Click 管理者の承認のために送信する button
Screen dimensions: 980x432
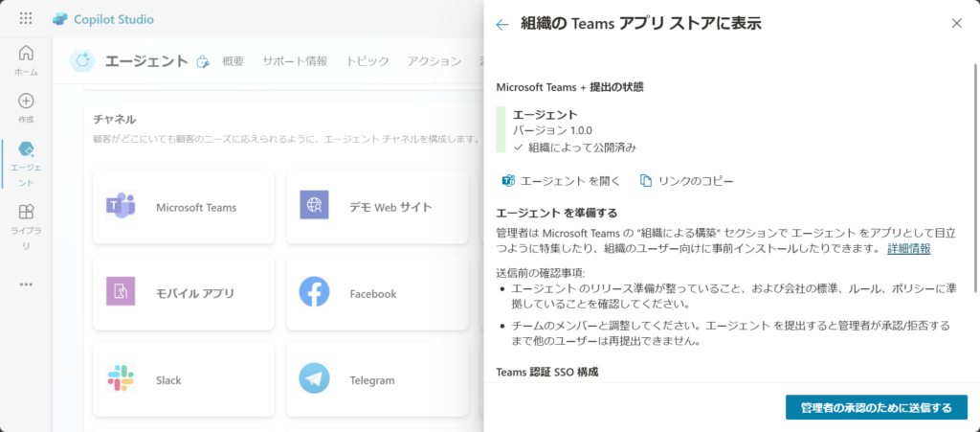coord(877,408)
